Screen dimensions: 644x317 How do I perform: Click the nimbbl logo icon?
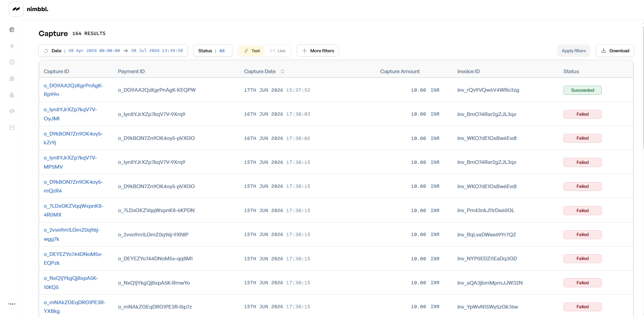click(x=16, y=9)
